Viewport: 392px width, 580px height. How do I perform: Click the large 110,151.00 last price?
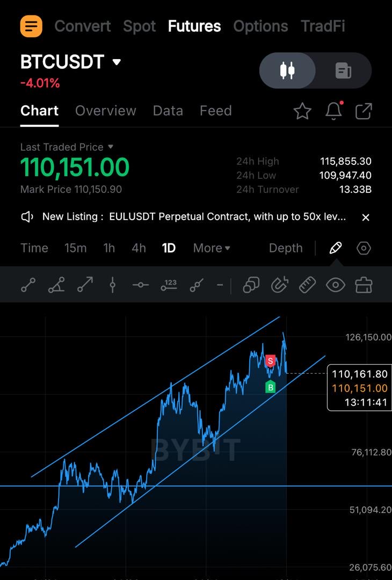click(x=75, y=167)
